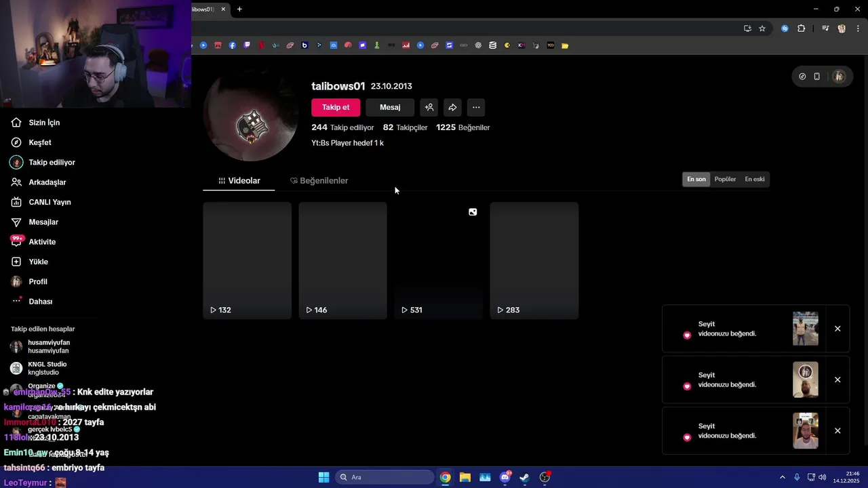Sort videos by Popüler
The width and height of the screenshot is (868, 488).
coord(725,179)
